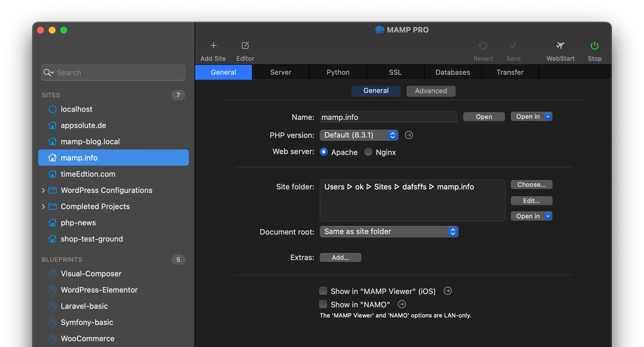This screenshot has height=347, width=644.
Task: Select the Apache radio button
Action: pyautogui.click(x=323, y=152)
